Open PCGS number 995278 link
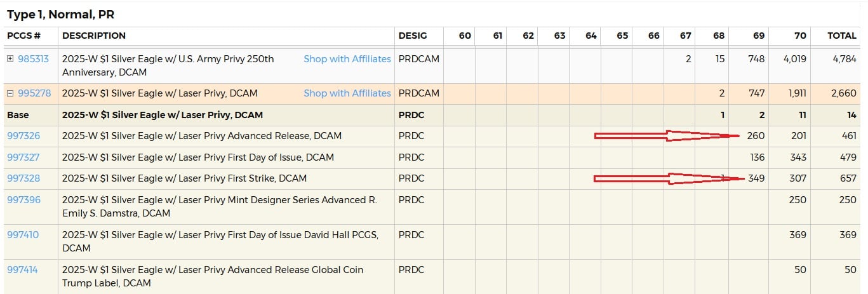Screen dimensions: 868x294 [x=34, y=93]
